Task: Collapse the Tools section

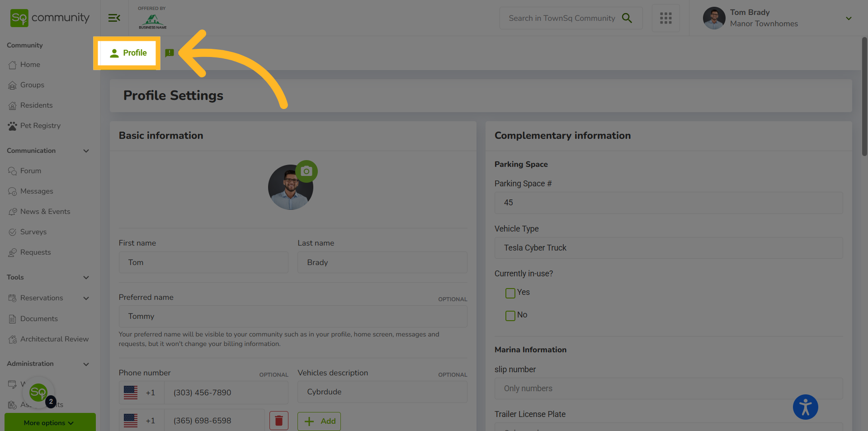Action: click(86, 278)
